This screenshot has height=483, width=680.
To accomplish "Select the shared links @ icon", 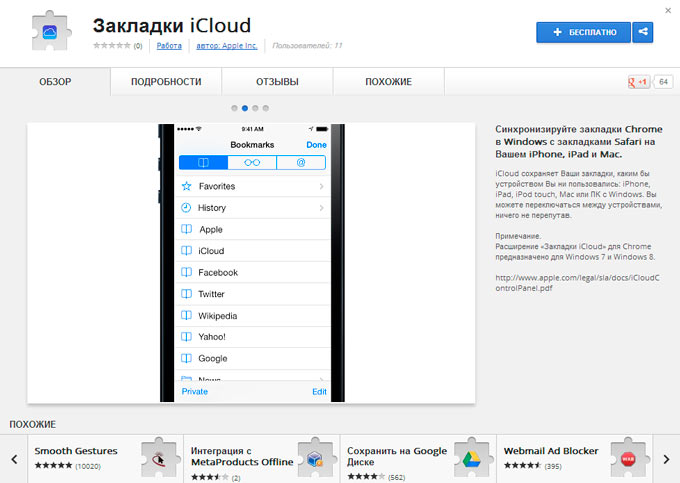I will 301,163.
